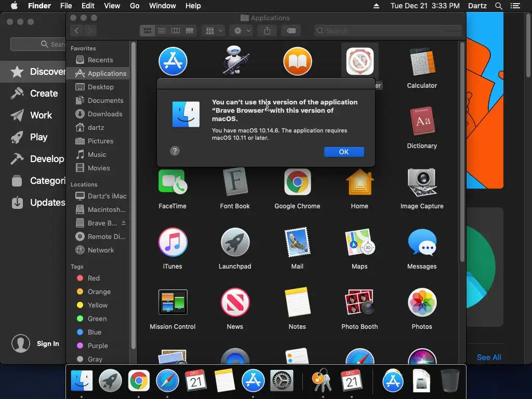Select the Red tag
Viewport: 532px width, 399px height.
[x=98, y=278]
